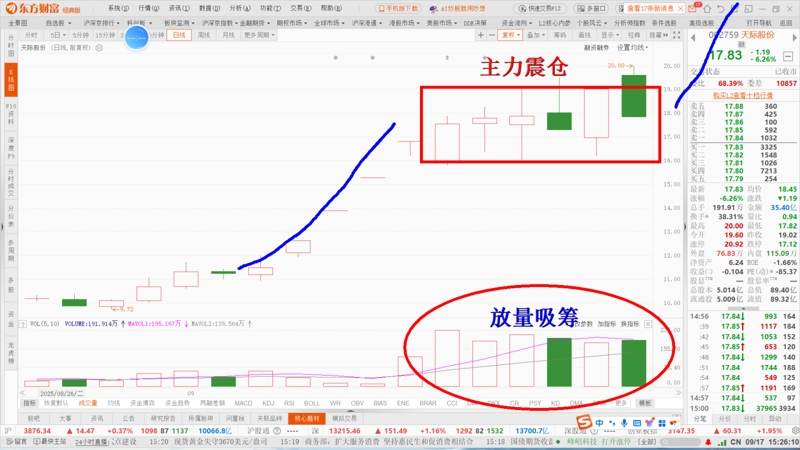Click the 打开导航 button

coord(759,23)
